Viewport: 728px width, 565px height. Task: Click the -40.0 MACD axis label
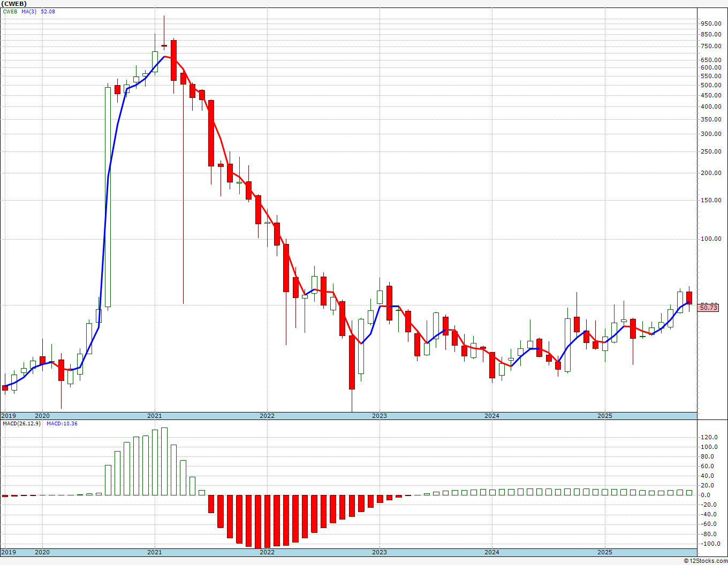click(708, 515)
